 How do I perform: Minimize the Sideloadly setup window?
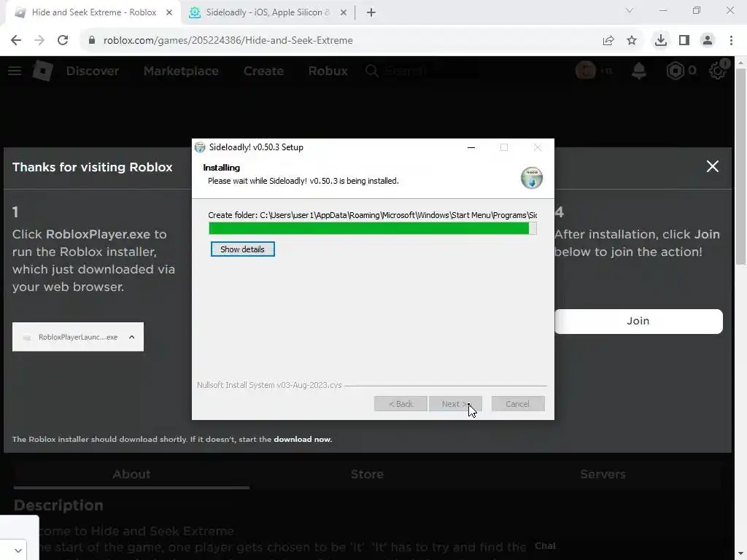click(x=471, y=147)
